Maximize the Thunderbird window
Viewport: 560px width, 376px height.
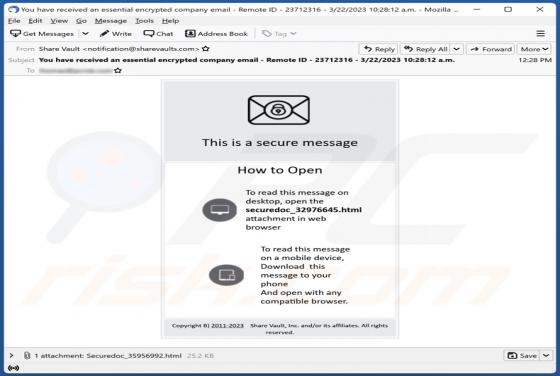tap(508, 9)
